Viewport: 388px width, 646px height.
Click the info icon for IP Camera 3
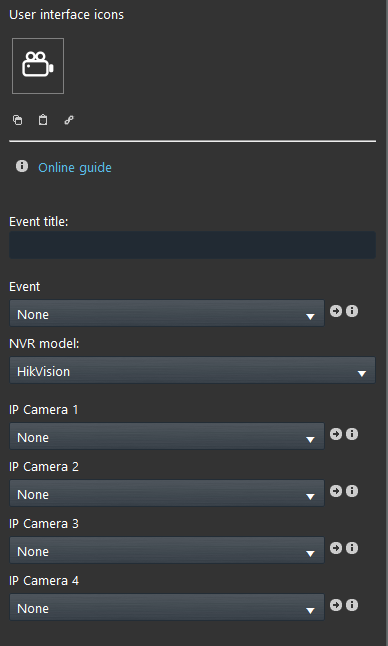coord(352,548)
